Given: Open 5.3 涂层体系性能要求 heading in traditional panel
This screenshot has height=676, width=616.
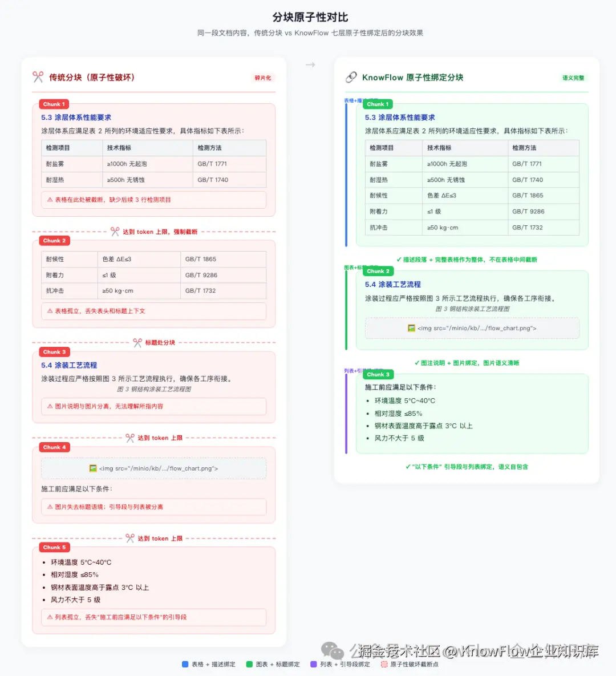Looking at the screenshot, I should 76,118.
